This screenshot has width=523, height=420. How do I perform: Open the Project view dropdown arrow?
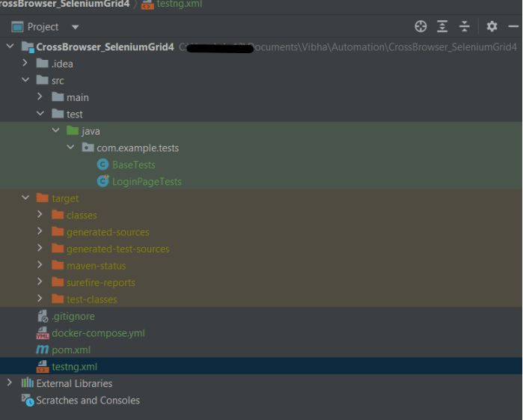click(x=75, y=27)
